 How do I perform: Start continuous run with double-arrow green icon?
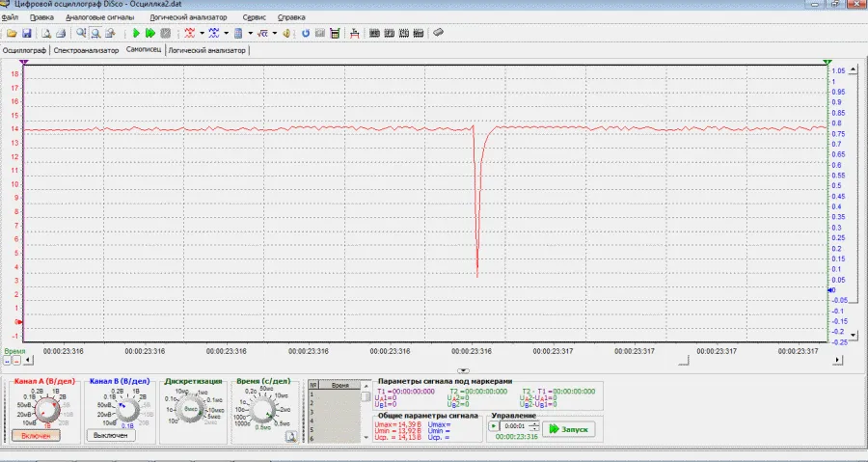(150, 33)
